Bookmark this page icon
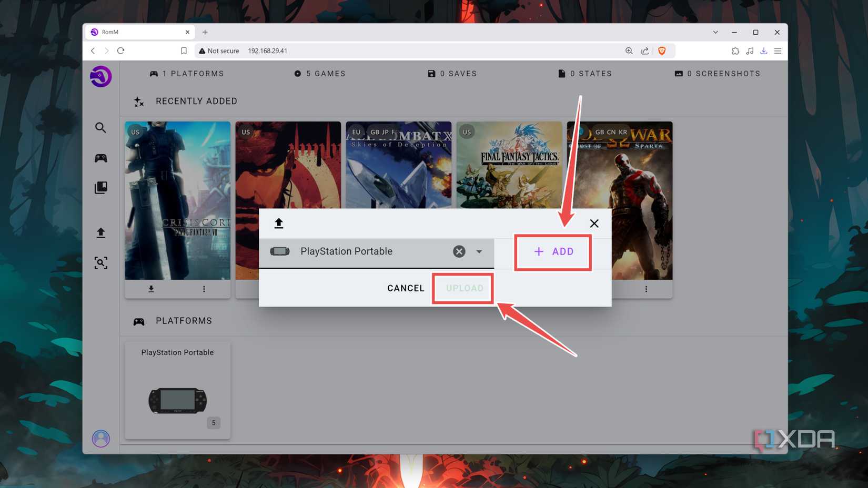Screen dimensions: 868x488 coord(184,51)
